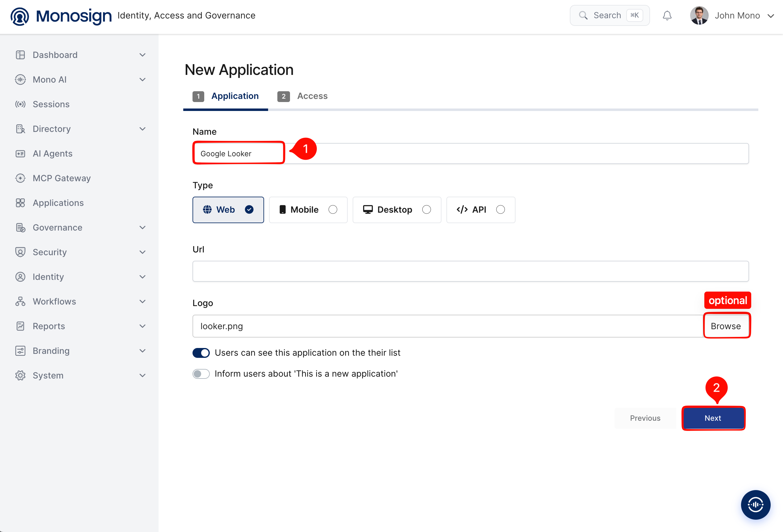783x532 pixels.
Task: Enable 'Inform users about new application' toggle
Action: pyautogui.click(x=201, y=374)
